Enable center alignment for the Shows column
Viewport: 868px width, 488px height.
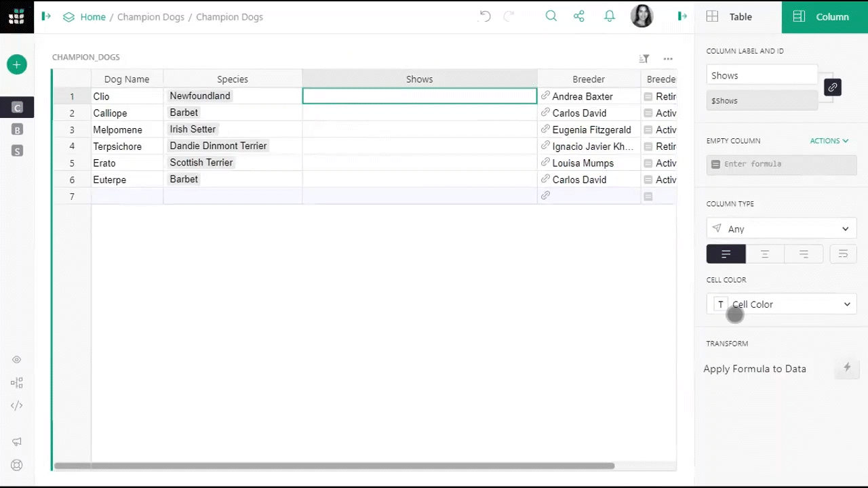[x=765, y=253]
